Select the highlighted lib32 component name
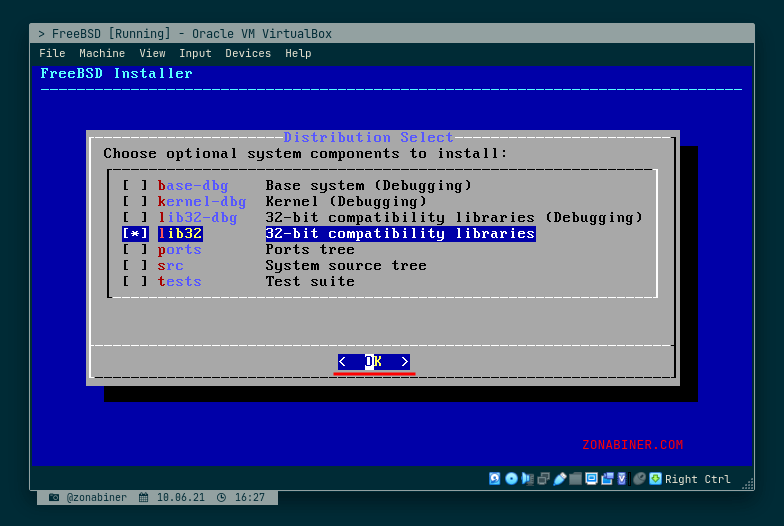This screenshot has height=526, width=784. tap(180, 234)
